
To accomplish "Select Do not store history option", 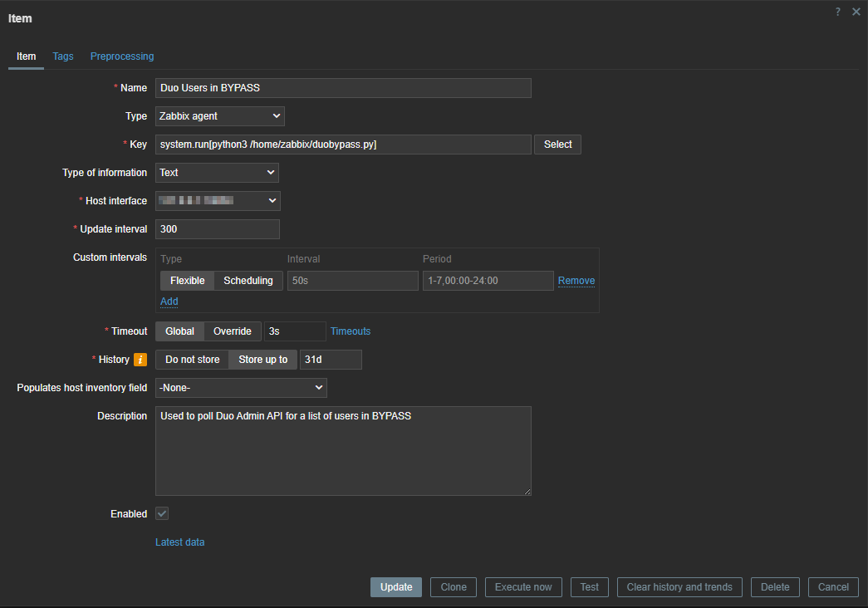I will click(x=192, y=360).
